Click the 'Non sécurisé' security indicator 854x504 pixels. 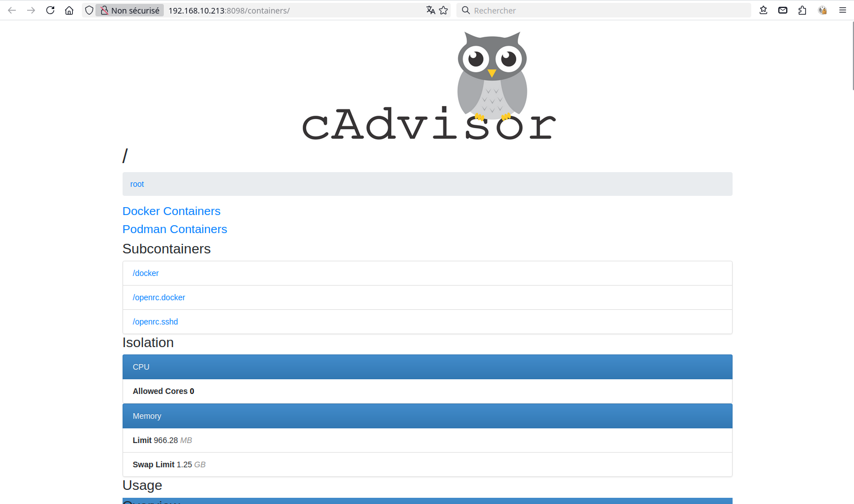(x=130, y=10)
